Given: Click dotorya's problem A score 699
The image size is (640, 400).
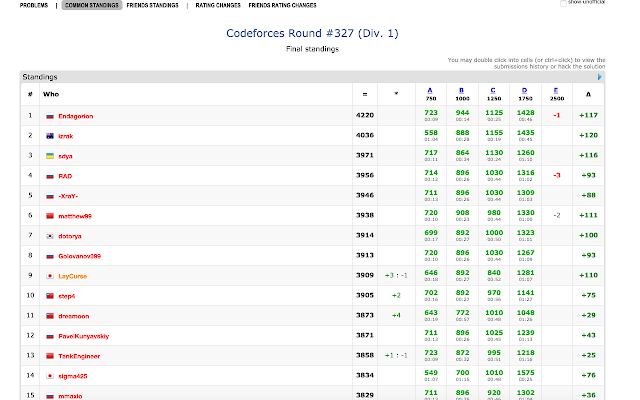Looking at the screenshot, I should point(431,233).
